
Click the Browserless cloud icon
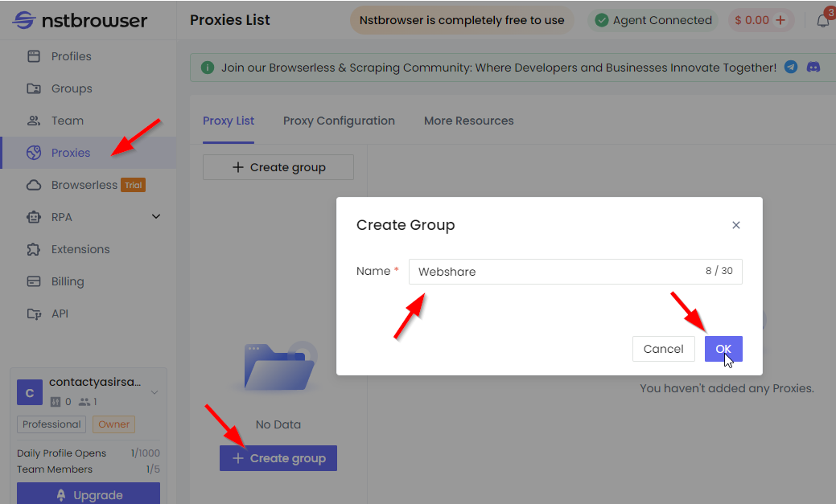[34, 186]
